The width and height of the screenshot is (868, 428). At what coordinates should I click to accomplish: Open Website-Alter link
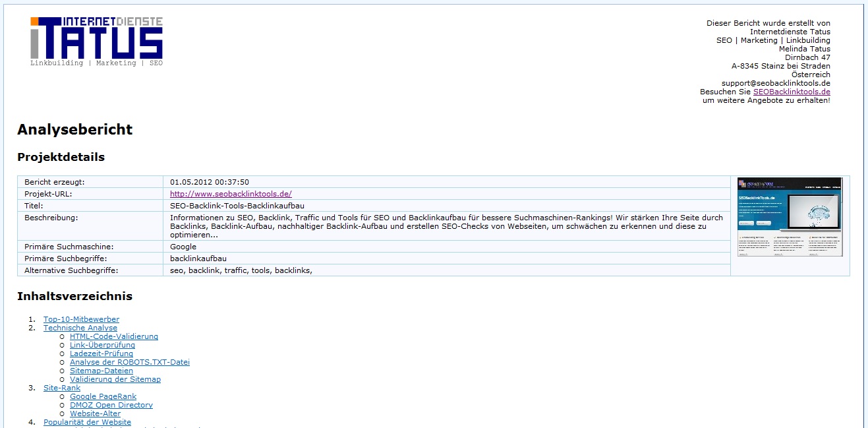click(x=95, y=413)
